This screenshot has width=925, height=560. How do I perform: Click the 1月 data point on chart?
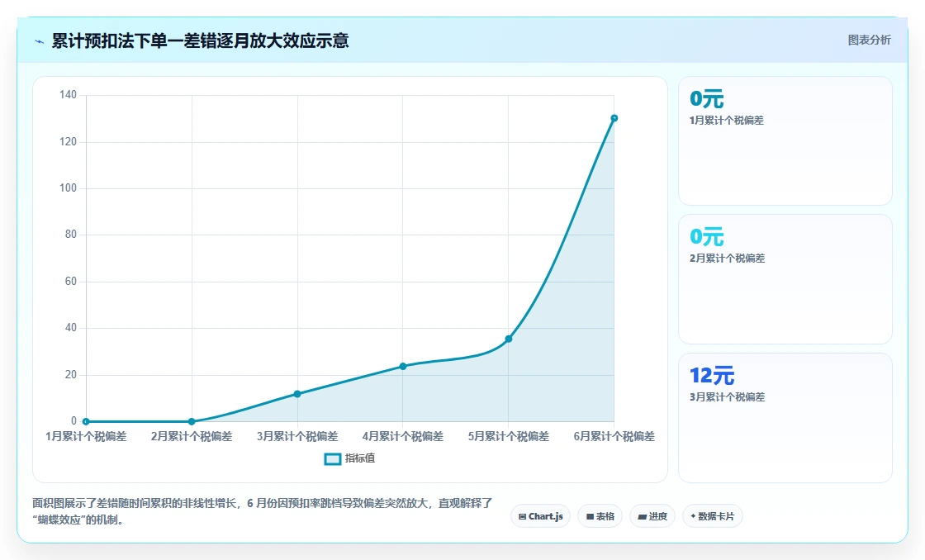(x=86, y=421)
